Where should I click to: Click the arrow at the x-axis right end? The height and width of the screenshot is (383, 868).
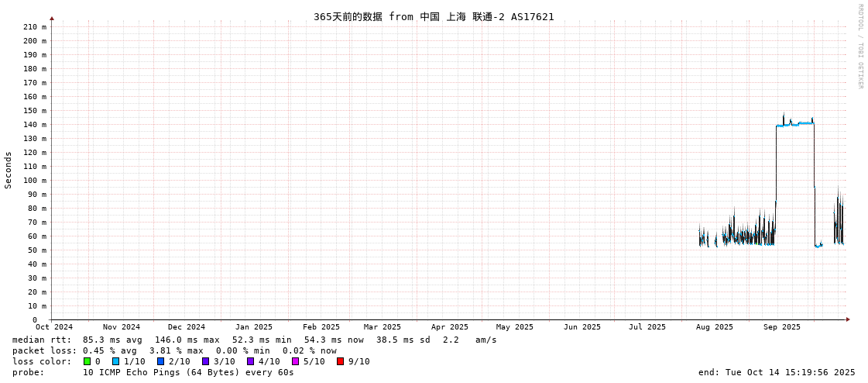(848, 319)
